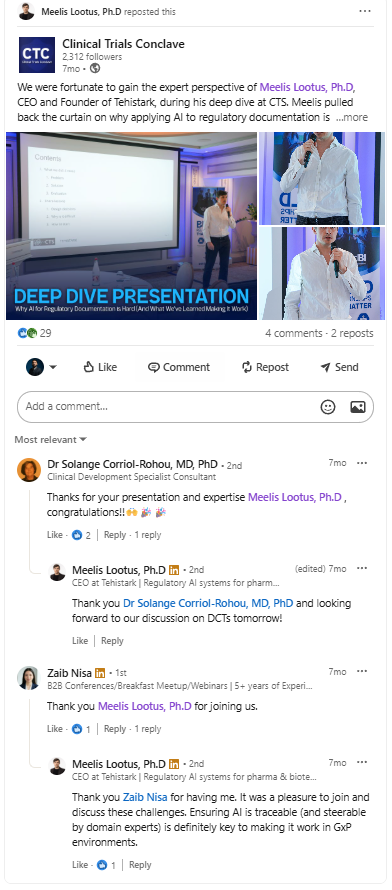Open the bottom-right speaker photo
392x890 pixels.
pos(322,274)
